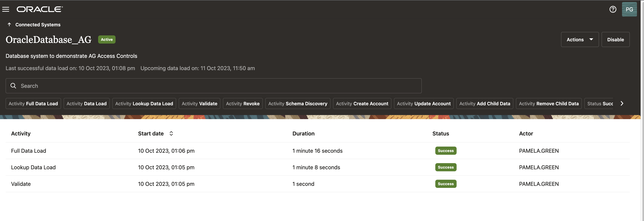Filter by Activity Create Account
Image resolution: width=644 pixels, height=221 pixels.
click(362, 103)
